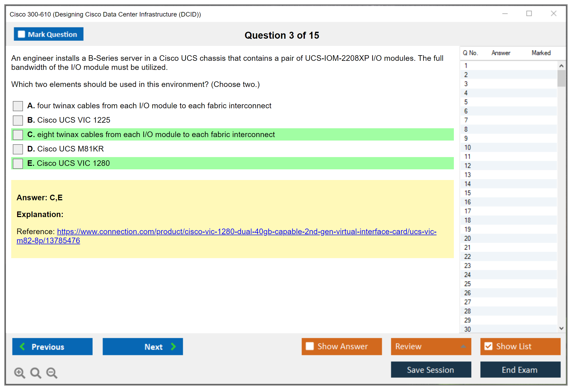Tick the Cisco UCS VIC 1280 option
The image size is (574, 392).
[18, 163]
